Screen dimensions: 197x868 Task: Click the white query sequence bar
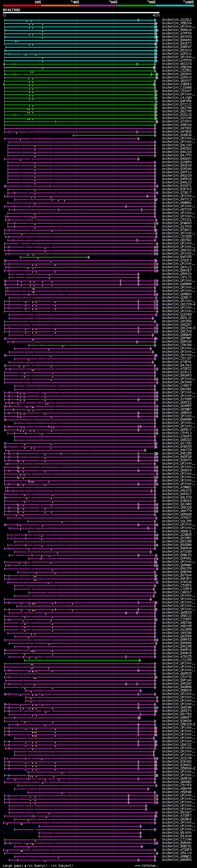[x=81, y=13]
